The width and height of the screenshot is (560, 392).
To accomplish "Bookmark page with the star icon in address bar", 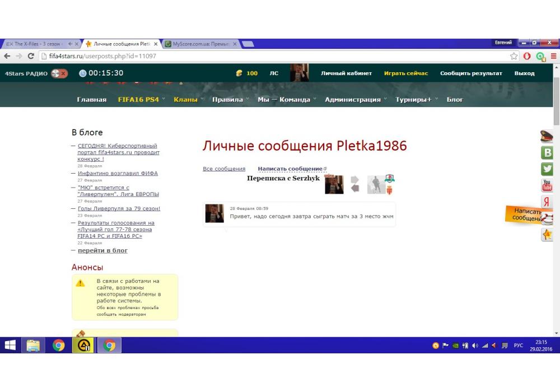I will click(x=514, y=56).
